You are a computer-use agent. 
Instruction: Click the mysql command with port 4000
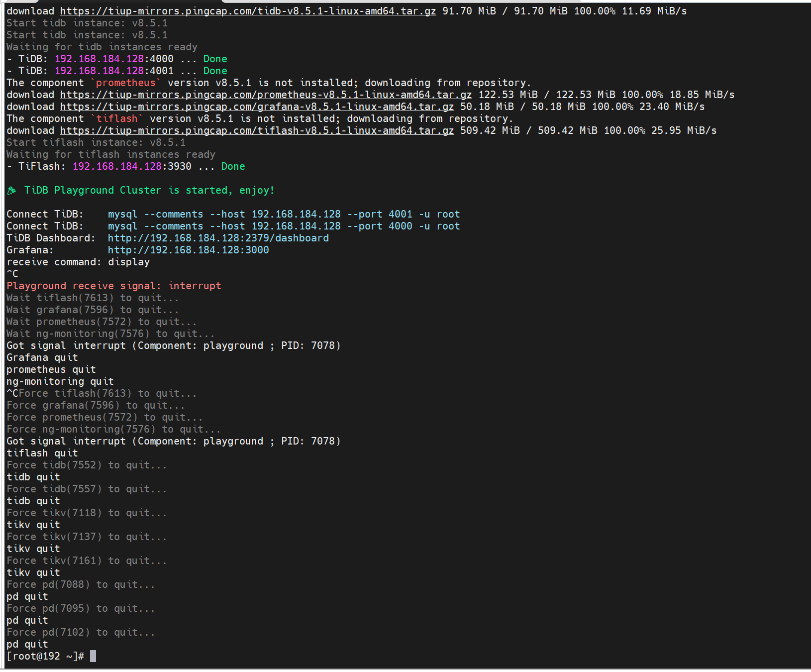tap(284, 226)
